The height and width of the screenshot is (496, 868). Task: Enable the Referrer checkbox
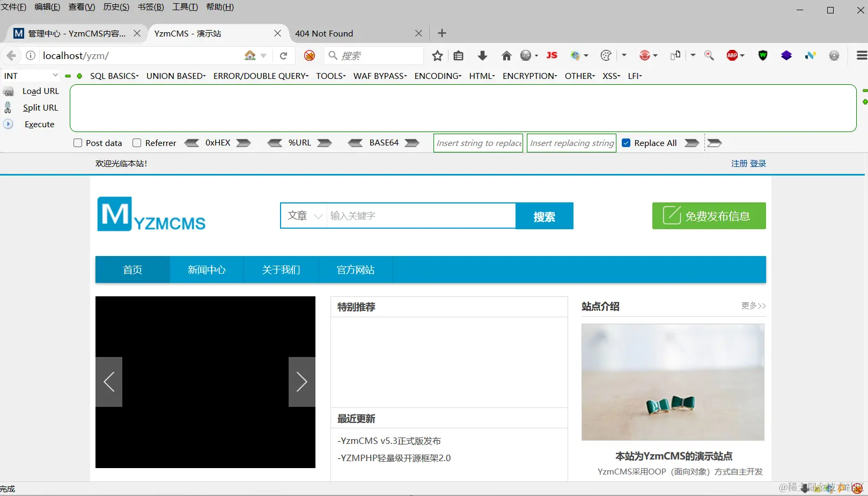[137, 142]
